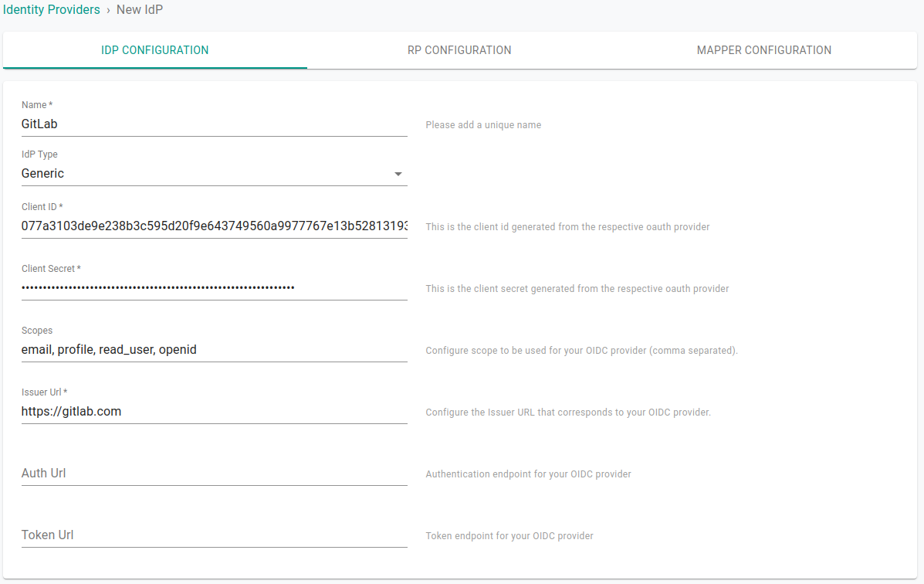The image size is (924, 584).
Task: Click the 'Token endpoint for your OIDC provider' hint
Action: click(x=509, y=536)
